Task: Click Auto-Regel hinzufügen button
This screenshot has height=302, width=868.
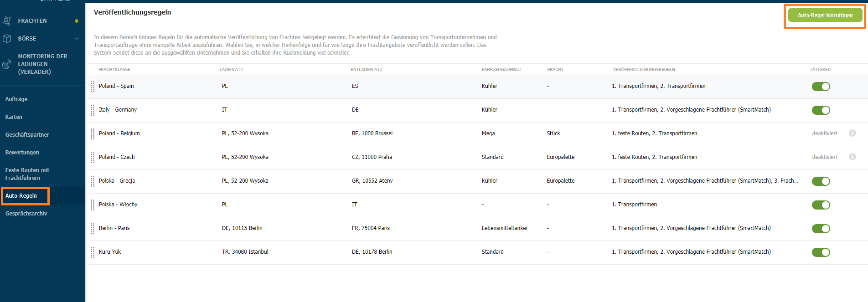Action: (825, 15)
